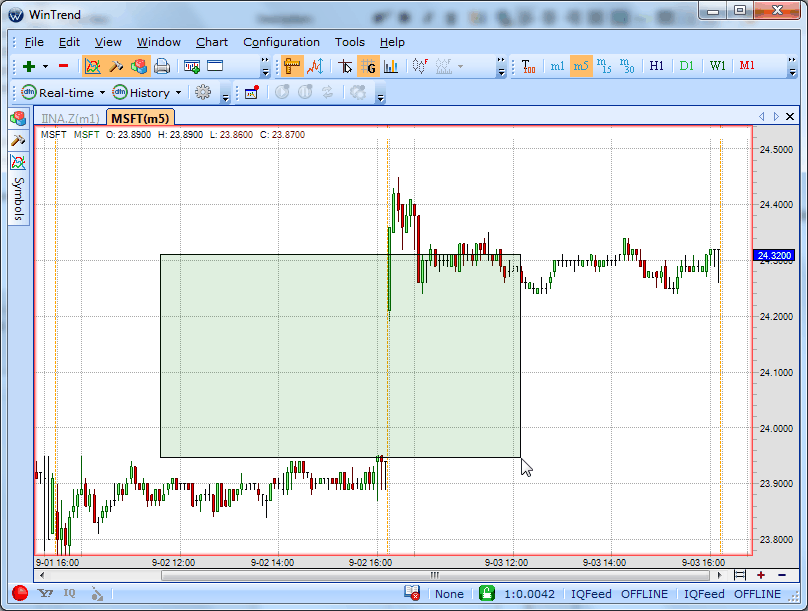Switch to m1 timeframe
Image resolution: width=808 pixels, height=611 pixels.
coord(557,66)
